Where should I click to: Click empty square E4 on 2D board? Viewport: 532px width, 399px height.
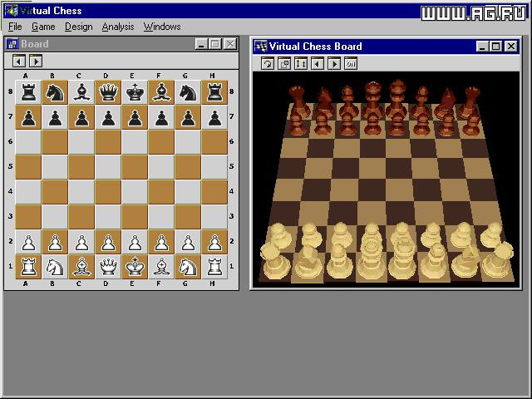pyautogui.click(x=135, y=192)
